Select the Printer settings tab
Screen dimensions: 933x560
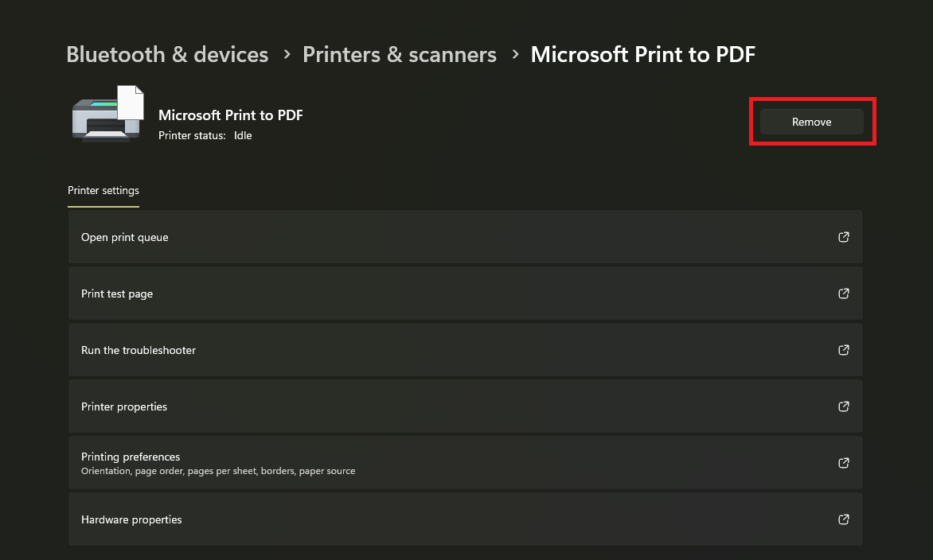click(x=103, y=191)
